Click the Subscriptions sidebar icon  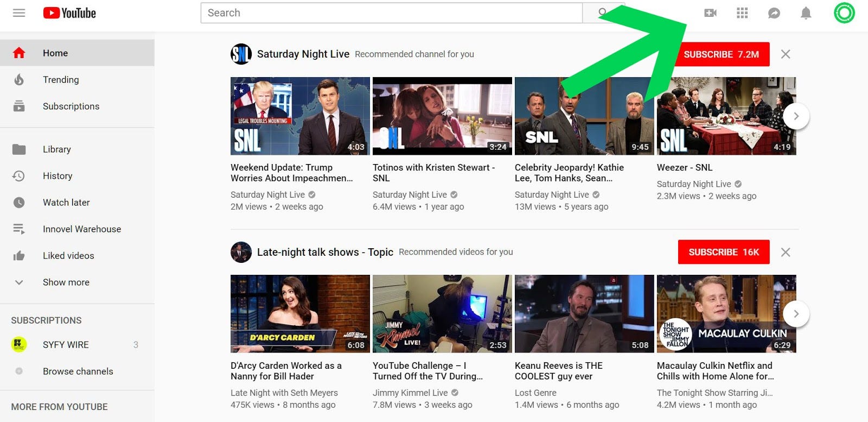click(19, 106)
